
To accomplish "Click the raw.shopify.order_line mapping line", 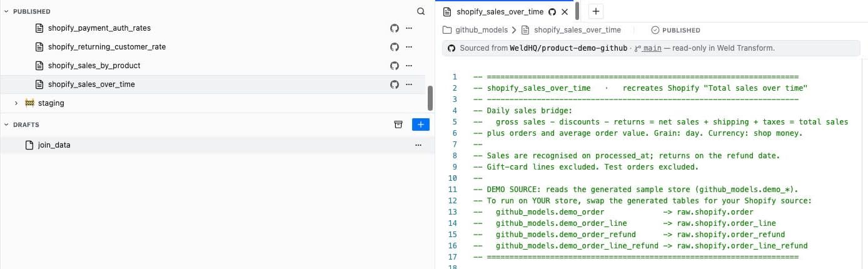I will coord(625,223).
